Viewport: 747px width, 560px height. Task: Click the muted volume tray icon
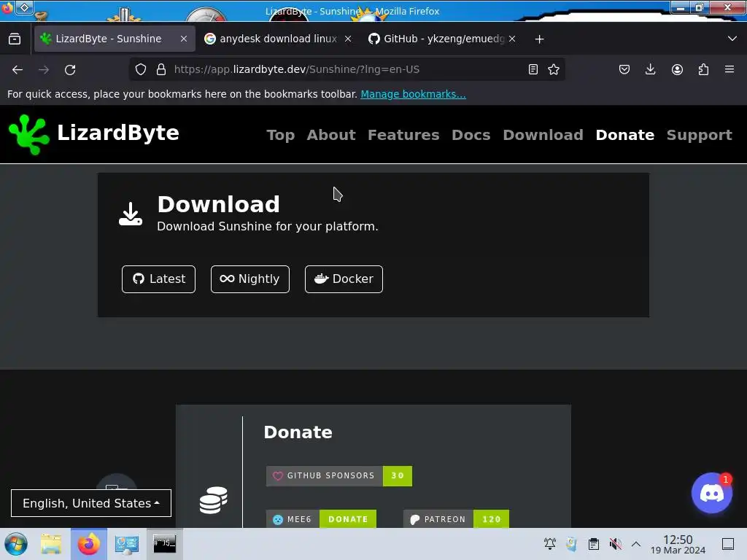pyautogui.click(x=615, y=544)
